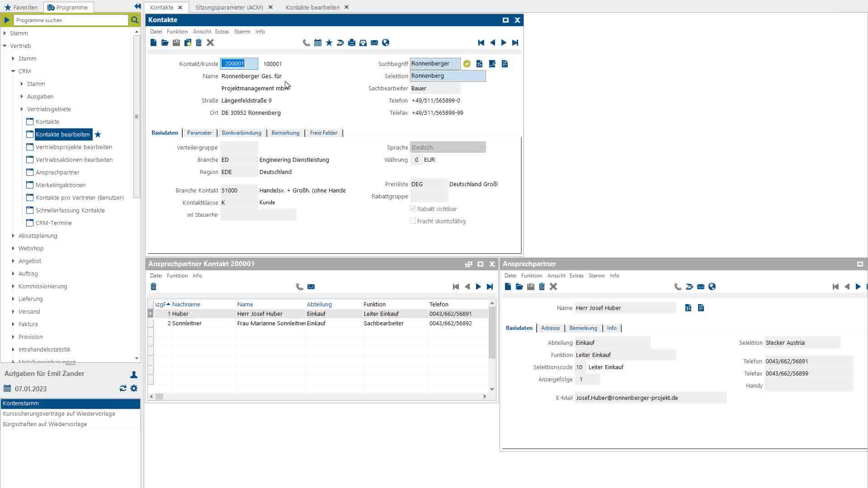Expand the top-level Stamm tree node
The height and width of the screenshot is (488, 868).
coord(5,33)
